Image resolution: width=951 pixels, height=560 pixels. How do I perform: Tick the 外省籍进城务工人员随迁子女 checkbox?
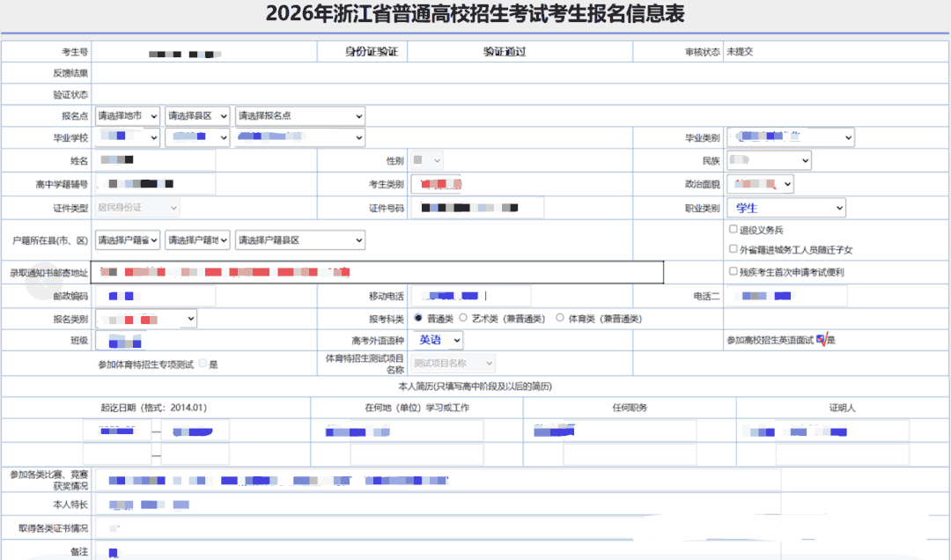(x=734, y=250)
